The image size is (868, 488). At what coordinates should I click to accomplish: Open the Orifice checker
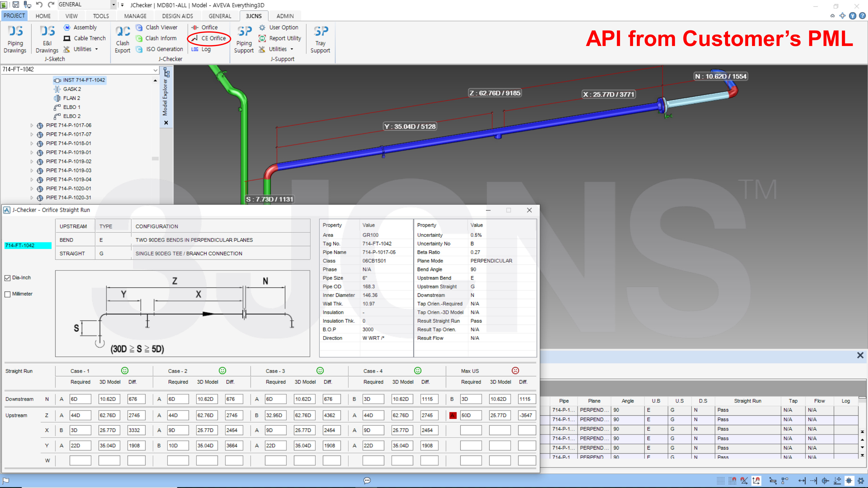(x=205, y=27)
